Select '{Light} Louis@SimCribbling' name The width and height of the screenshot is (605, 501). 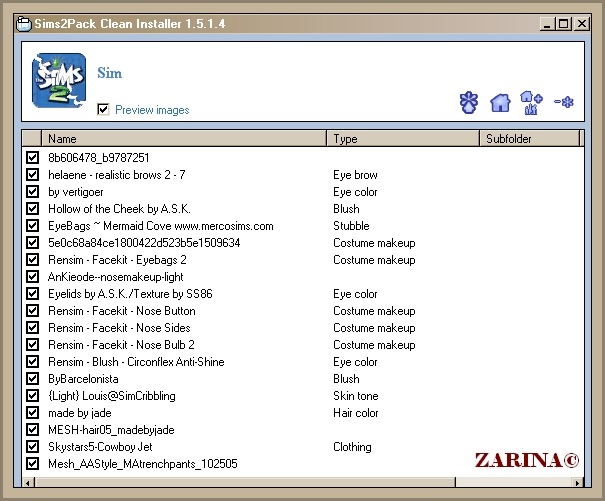(x=112, y=396)
